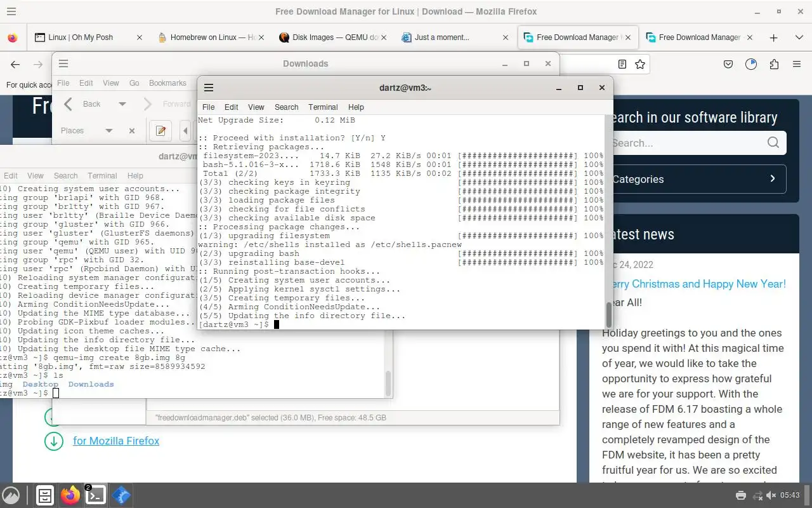The image size is (812, 508).
Task: Close the Disk Images — QEMU tab
Action: coord(384,37)
